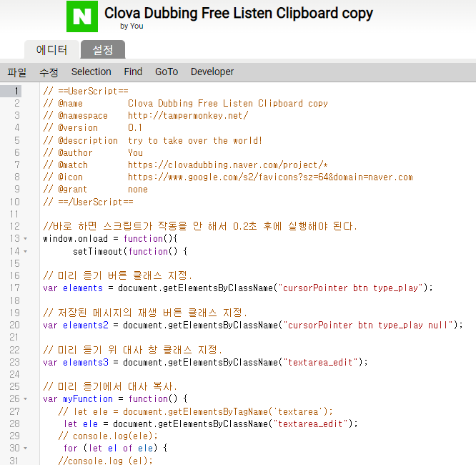Click the namespace URL http://tampermonkey.net/
Viewport: 476px width, 465px height.
(188, 115)
